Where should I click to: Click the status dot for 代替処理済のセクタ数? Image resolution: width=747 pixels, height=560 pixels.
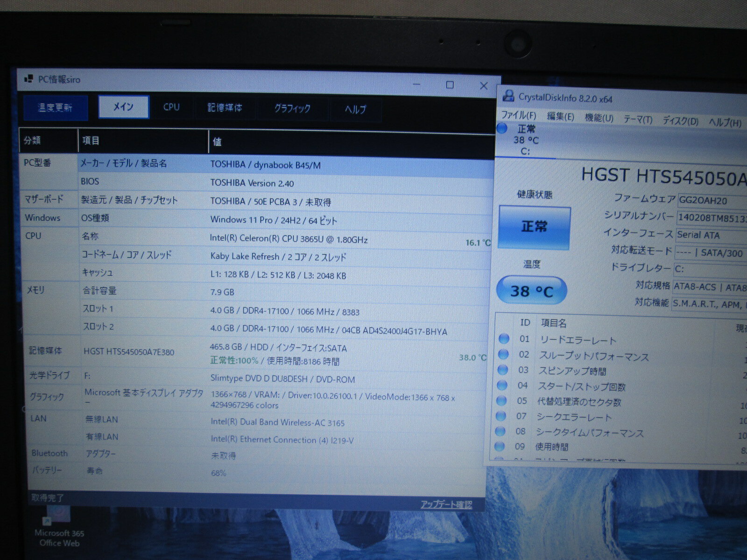[x=501, y=400]
